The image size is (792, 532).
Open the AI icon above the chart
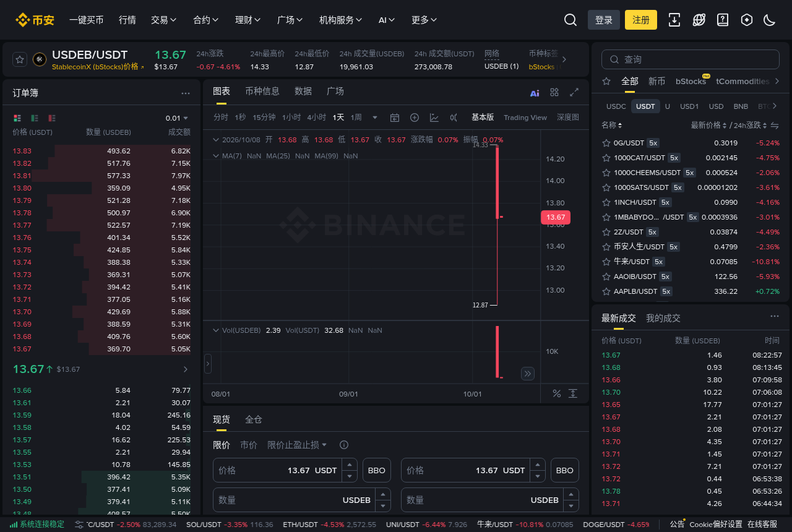535,93
